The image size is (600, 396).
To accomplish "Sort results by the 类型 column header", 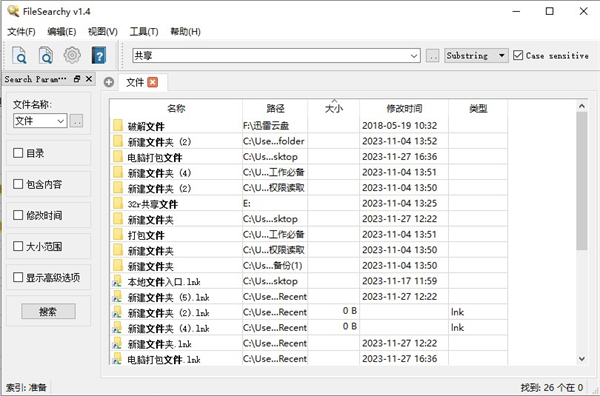I will click(478, 109).
